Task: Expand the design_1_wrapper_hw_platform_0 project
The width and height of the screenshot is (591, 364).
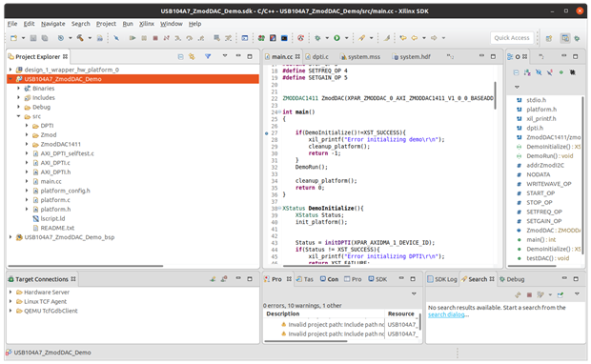Action: click(x=10, y=70)
